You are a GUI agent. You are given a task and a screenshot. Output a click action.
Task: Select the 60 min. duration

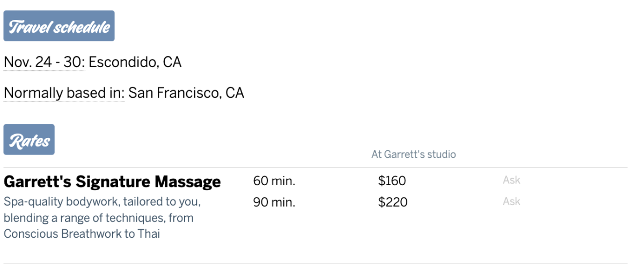pos(274,181)
